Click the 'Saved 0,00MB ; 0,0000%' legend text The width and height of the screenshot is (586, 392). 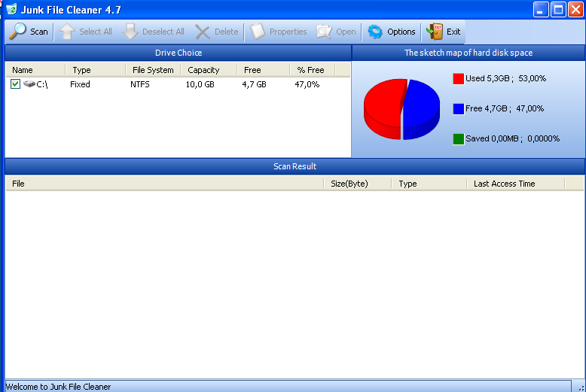click(x=512, y=139)
